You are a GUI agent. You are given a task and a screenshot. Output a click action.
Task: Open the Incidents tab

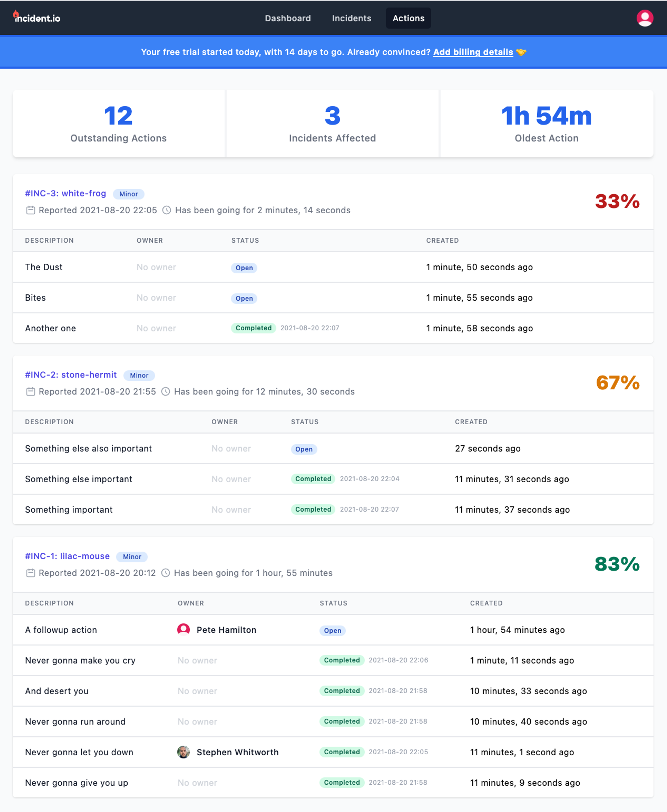pos(351,18)
